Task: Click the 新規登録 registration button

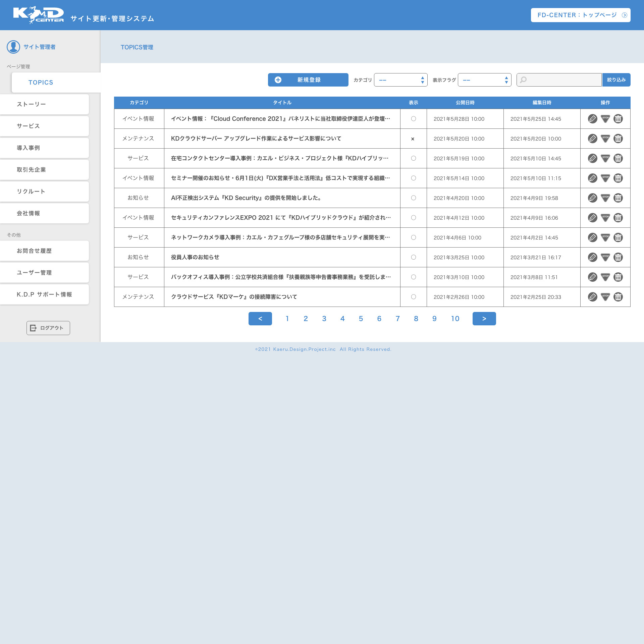Action: point(308,80)
